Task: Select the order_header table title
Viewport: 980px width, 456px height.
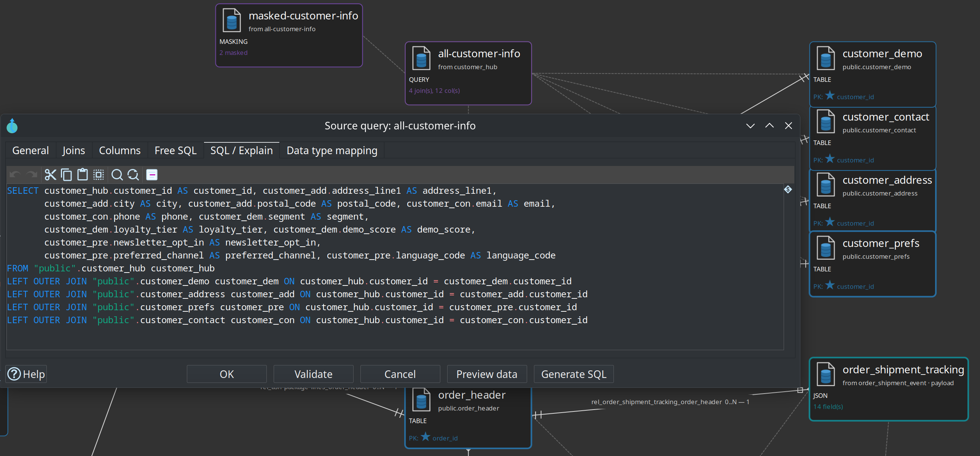Action: (472, 395)
